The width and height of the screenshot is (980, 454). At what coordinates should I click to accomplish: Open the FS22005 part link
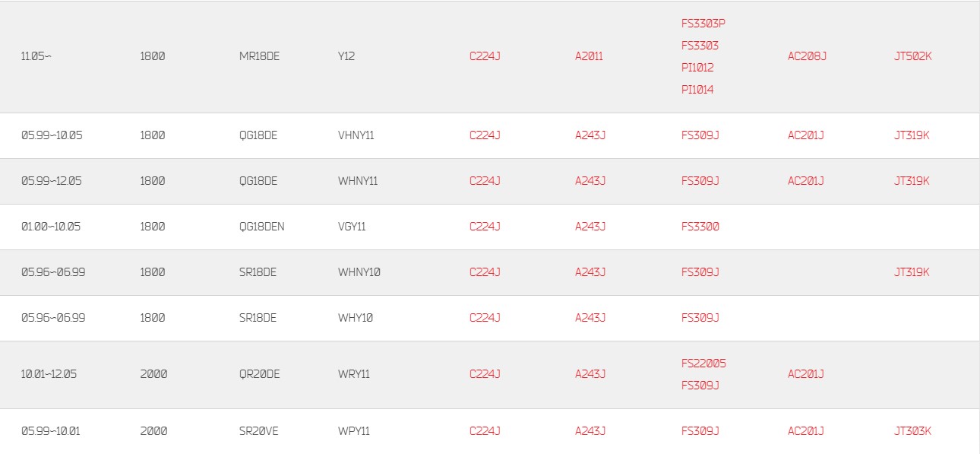703,363
